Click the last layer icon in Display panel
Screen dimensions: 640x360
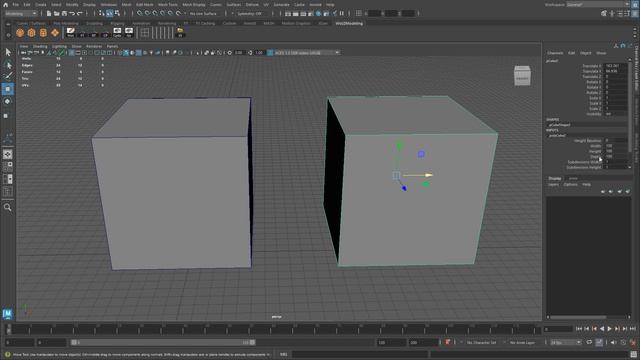(x=627, y=191)
